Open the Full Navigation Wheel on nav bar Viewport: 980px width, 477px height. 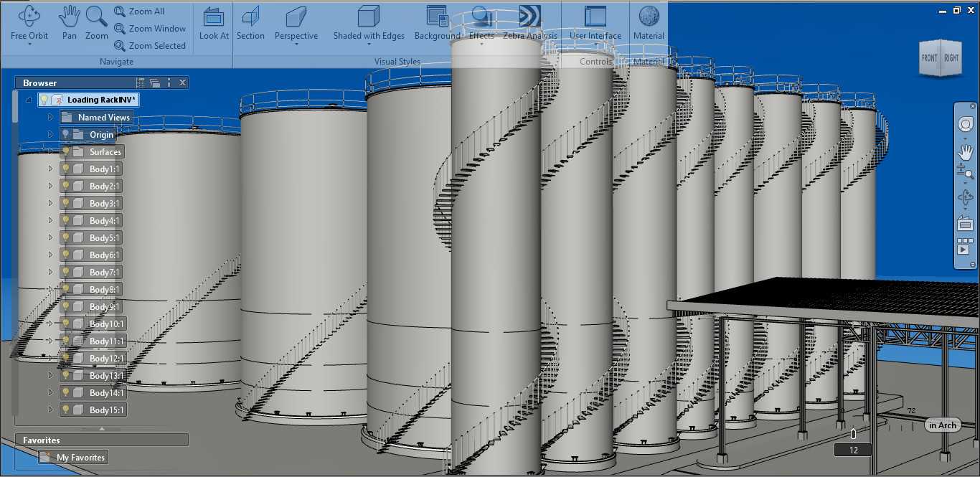tap(965, 124)
